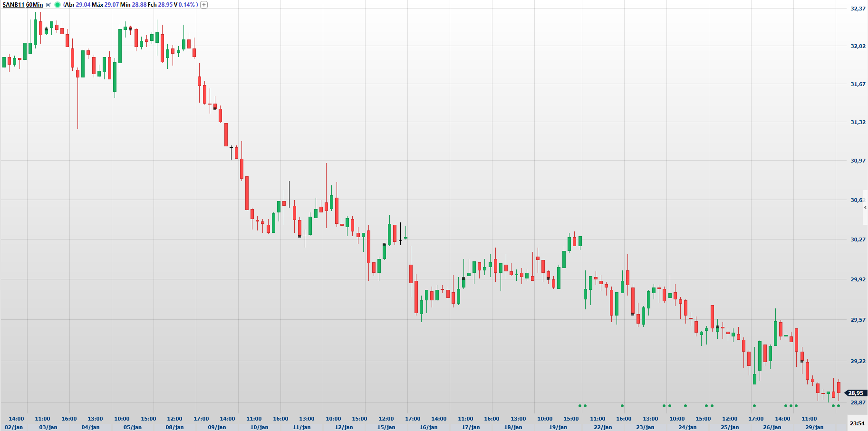Click the opening price value 29,04
868x431 pixels.
point(83,5)
